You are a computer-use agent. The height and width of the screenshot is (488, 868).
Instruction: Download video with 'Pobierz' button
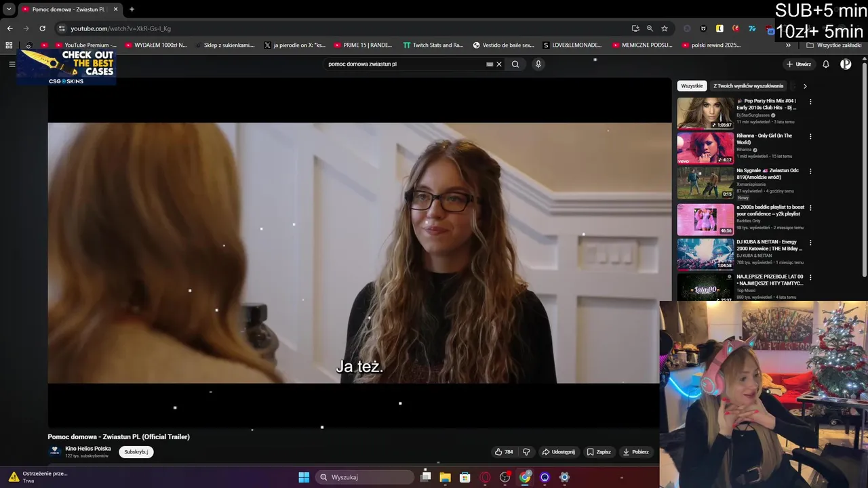click(x=636, y=452)
